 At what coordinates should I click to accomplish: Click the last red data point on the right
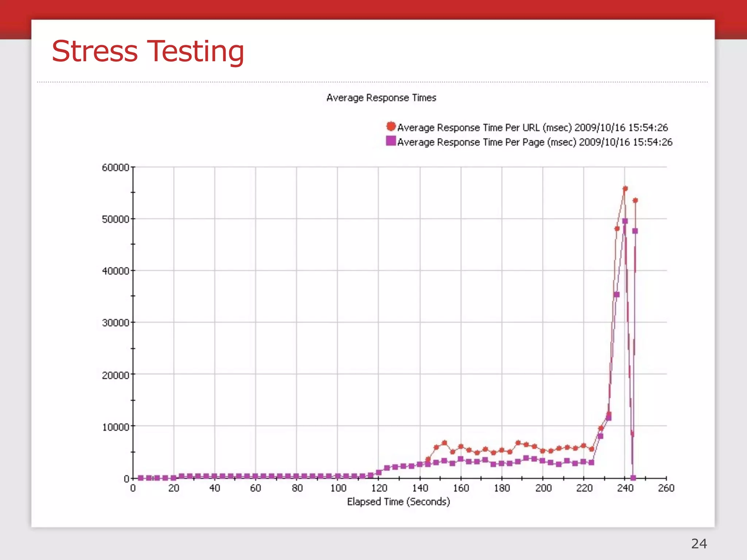tap(635, 201)
